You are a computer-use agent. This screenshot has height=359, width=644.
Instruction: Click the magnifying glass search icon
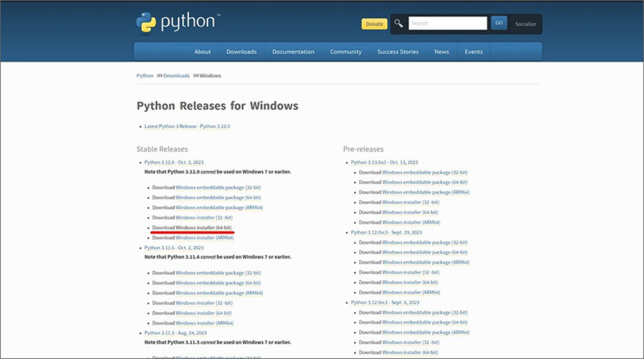[398, 23]
